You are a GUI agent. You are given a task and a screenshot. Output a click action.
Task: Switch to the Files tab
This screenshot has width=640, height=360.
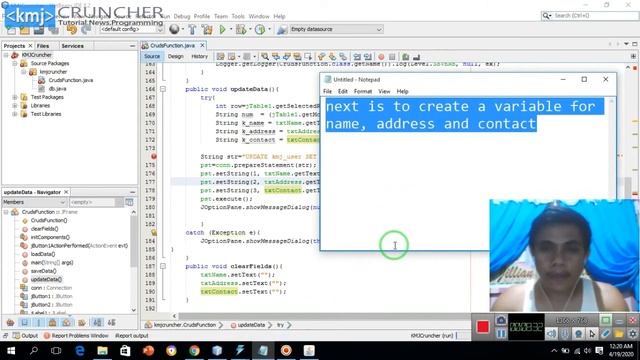[43, 46]
